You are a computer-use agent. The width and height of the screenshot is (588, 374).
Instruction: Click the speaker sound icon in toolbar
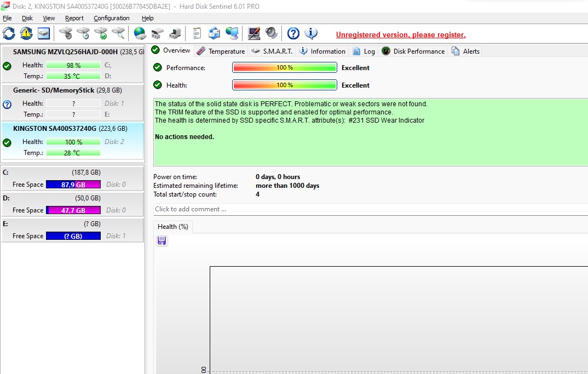[272, 33]
